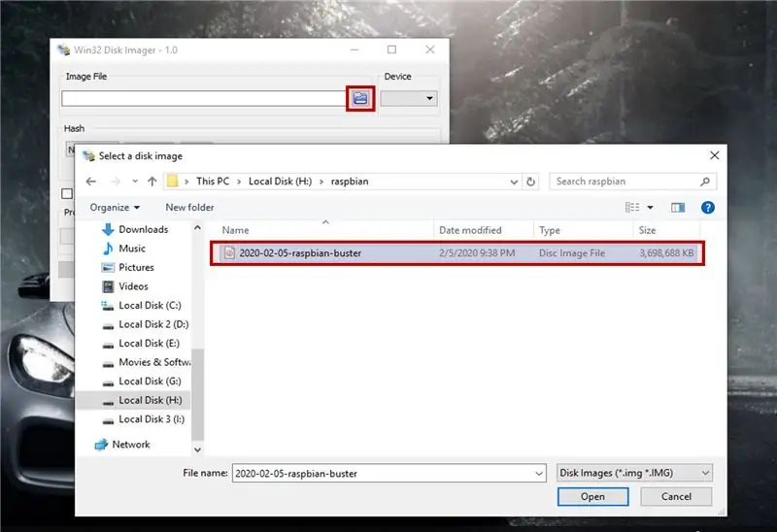Expand the File name dropdown arrow

tap(539, 474)
